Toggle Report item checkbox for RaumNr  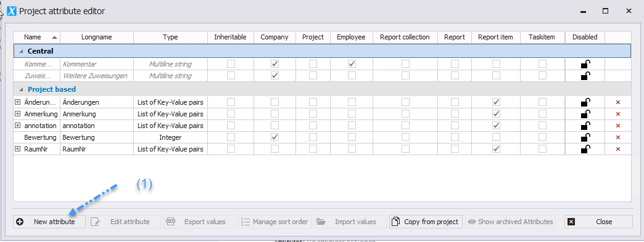(x=496, y=149)
